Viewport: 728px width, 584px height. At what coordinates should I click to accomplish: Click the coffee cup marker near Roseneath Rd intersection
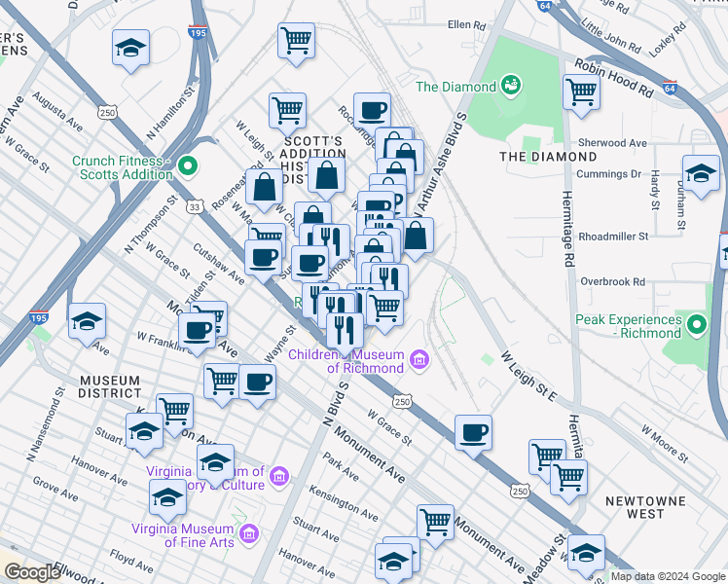[x=263, y=259]
